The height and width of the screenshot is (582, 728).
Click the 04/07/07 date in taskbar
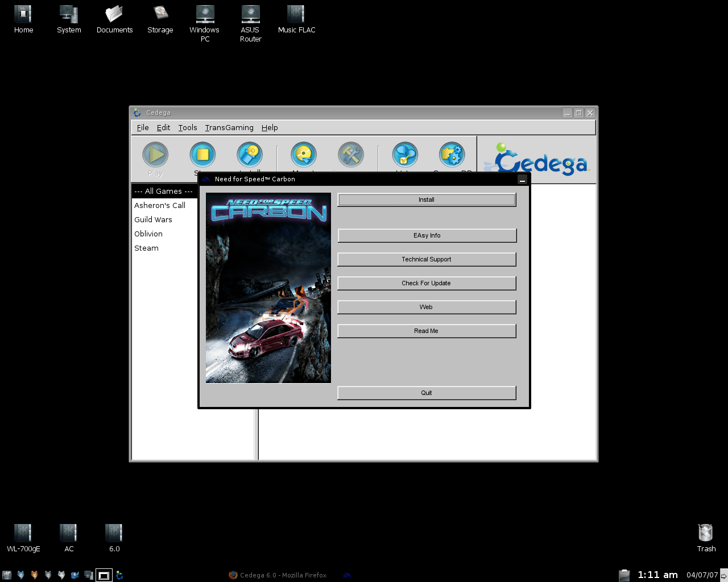(702, 575)
